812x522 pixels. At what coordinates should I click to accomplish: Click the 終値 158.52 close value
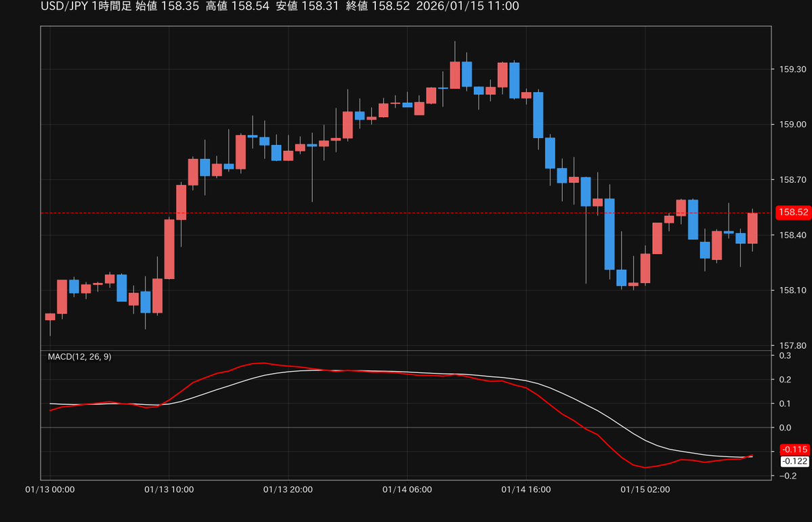[377, 6]
